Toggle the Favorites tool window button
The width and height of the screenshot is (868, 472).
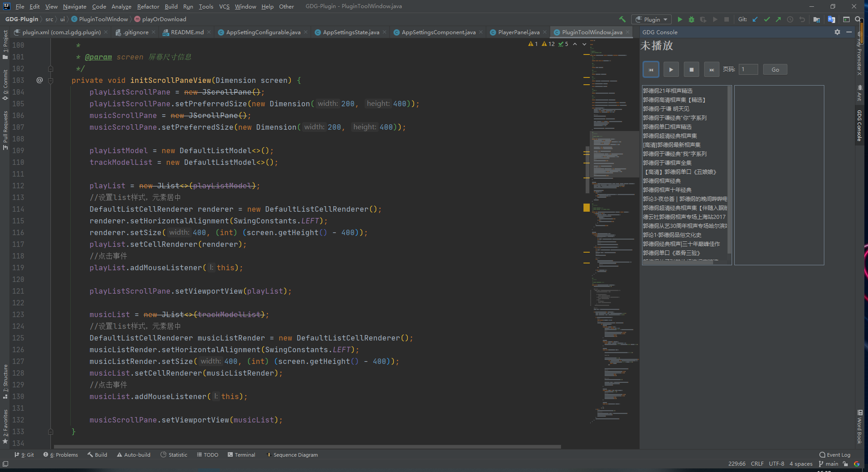pos(5,426)
